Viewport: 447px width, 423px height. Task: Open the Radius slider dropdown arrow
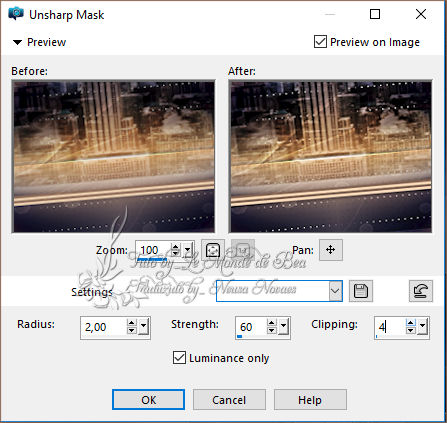click(144, 327)
